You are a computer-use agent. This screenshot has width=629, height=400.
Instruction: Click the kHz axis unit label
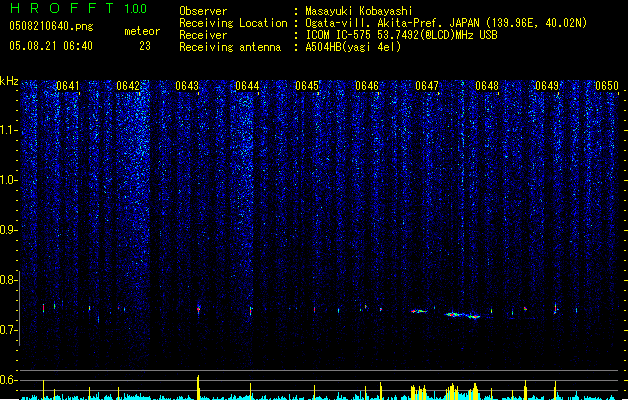(9, 81)
